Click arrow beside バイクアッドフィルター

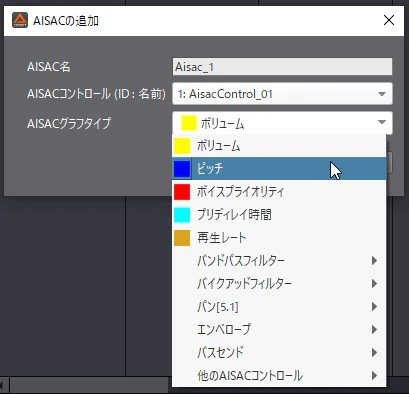tap(374, 284)
